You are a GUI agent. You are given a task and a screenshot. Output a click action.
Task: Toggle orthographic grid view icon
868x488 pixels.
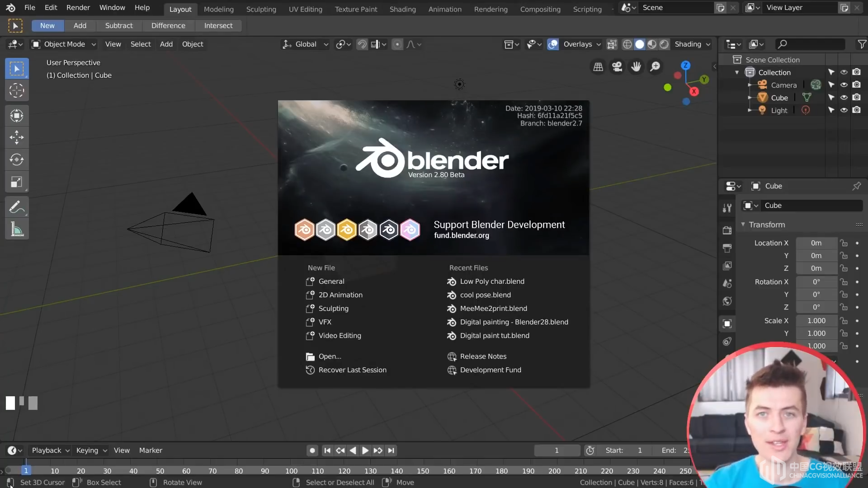coord(598,67)
